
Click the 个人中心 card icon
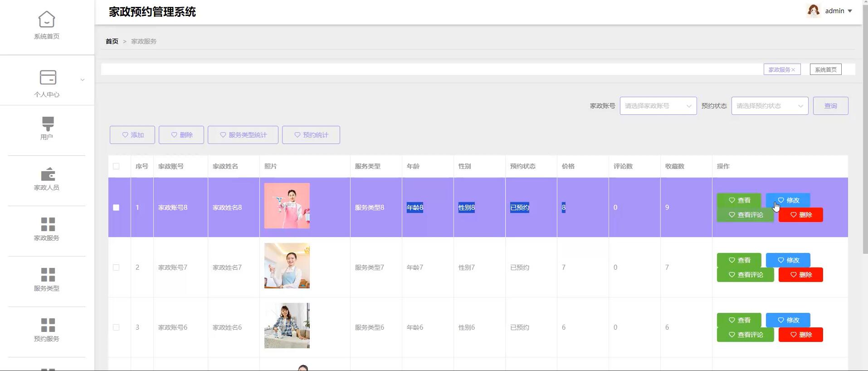48,77
